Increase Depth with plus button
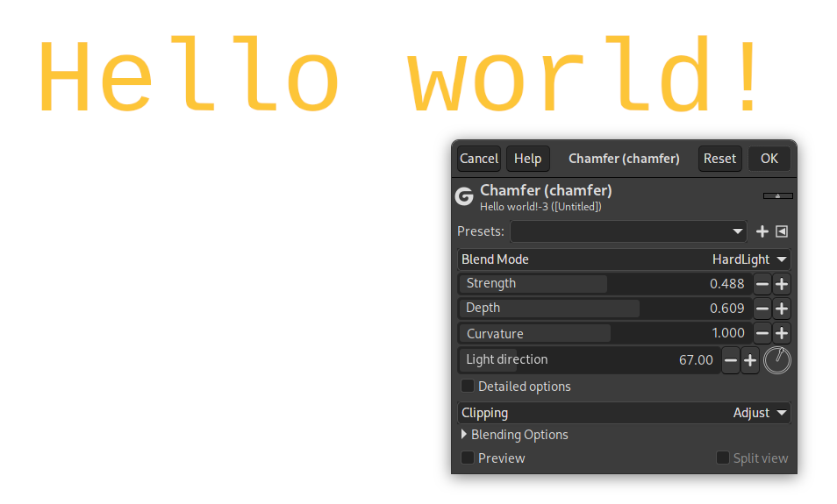Image resolution: width=837 pixels, height=504 pixels. click(x=782, y=309)
